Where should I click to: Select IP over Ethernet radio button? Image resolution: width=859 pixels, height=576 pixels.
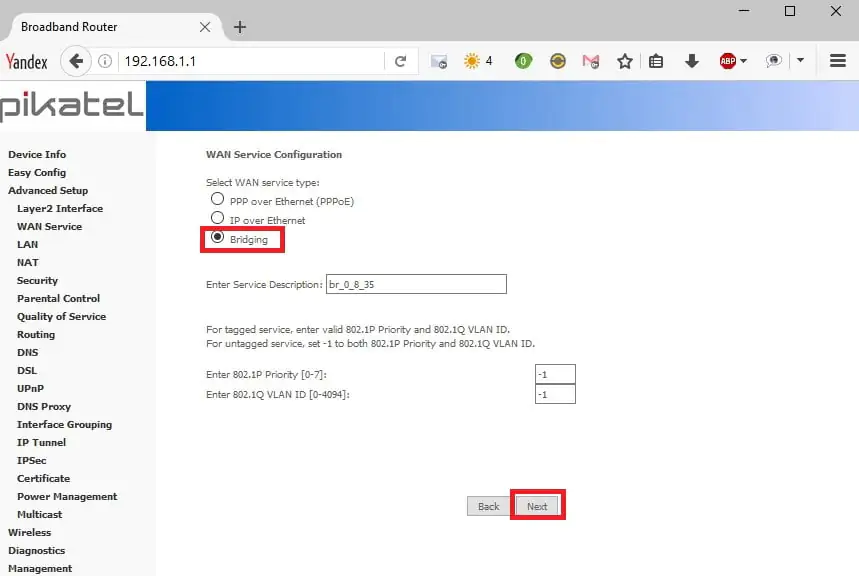point(217,218)
